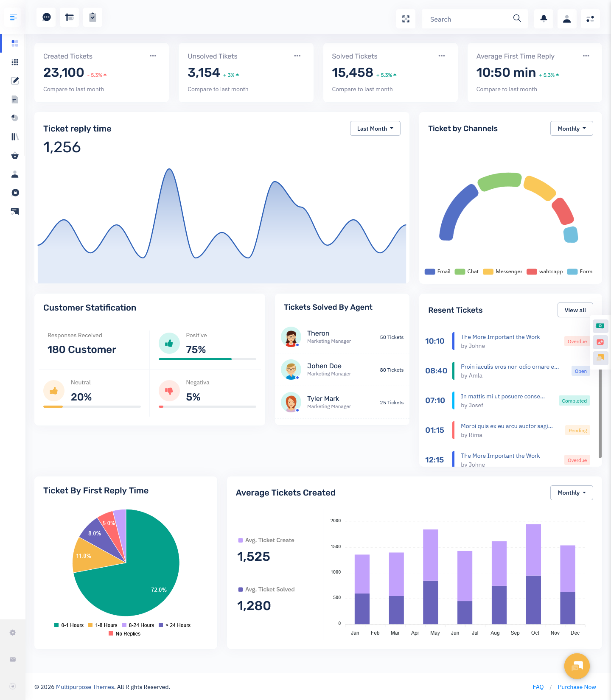Viewport: 611px width, 700px height.
Task: Toggle the Email legend in channels chart
Action: point(437,272)
